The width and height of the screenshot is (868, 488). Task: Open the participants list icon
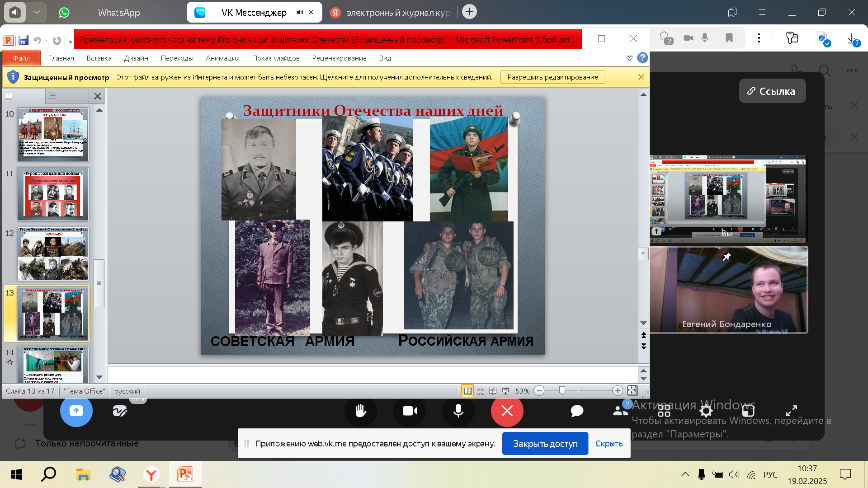[620, 411]
